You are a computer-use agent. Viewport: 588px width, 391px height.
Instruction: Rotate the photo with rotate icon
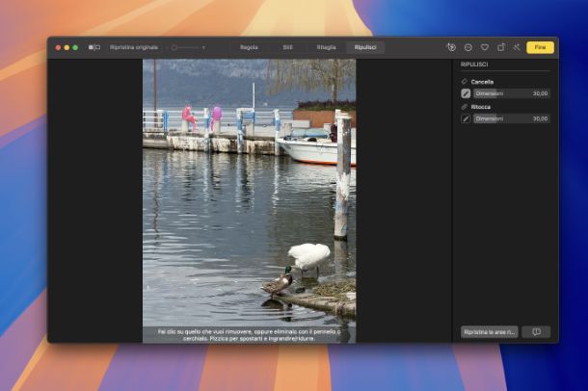click(500, 47)
